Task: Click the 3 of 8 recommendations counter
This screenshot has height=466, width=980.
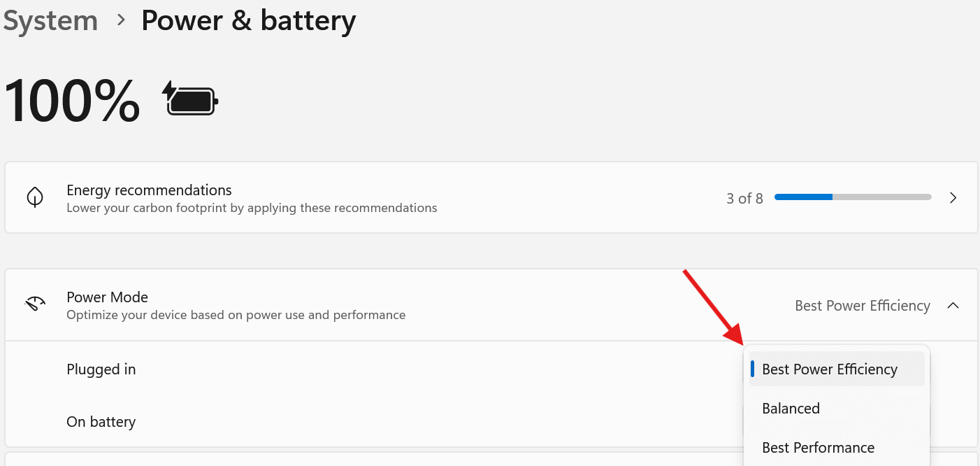Action: [x=744, y=199]
